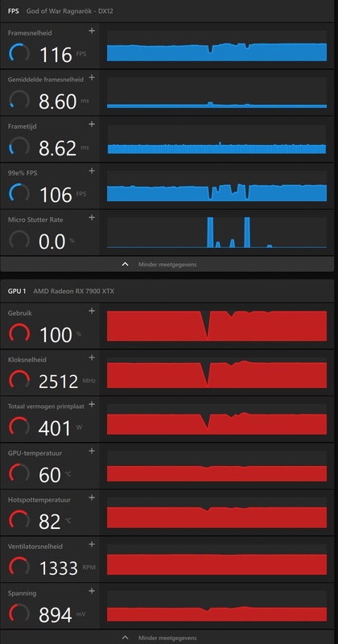Click the 99e% FPS history graph
338x644 pixels.
point(216,186)
